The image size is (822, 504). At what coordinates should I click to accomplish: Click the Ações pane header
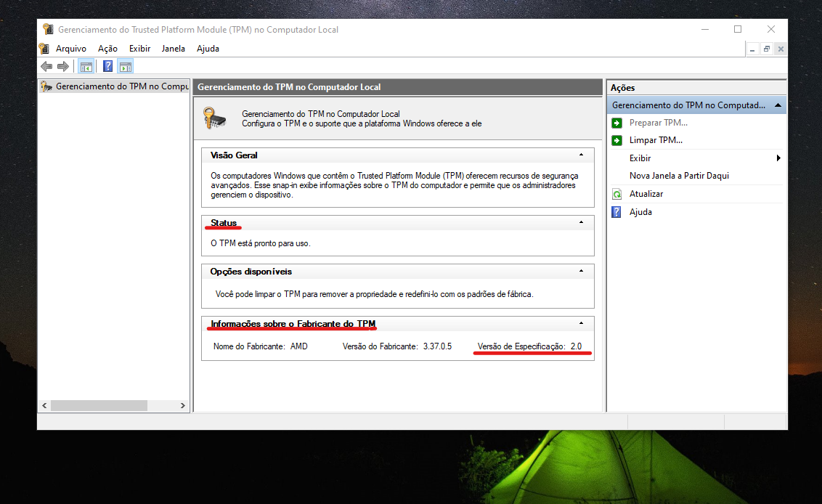[696, 88]
